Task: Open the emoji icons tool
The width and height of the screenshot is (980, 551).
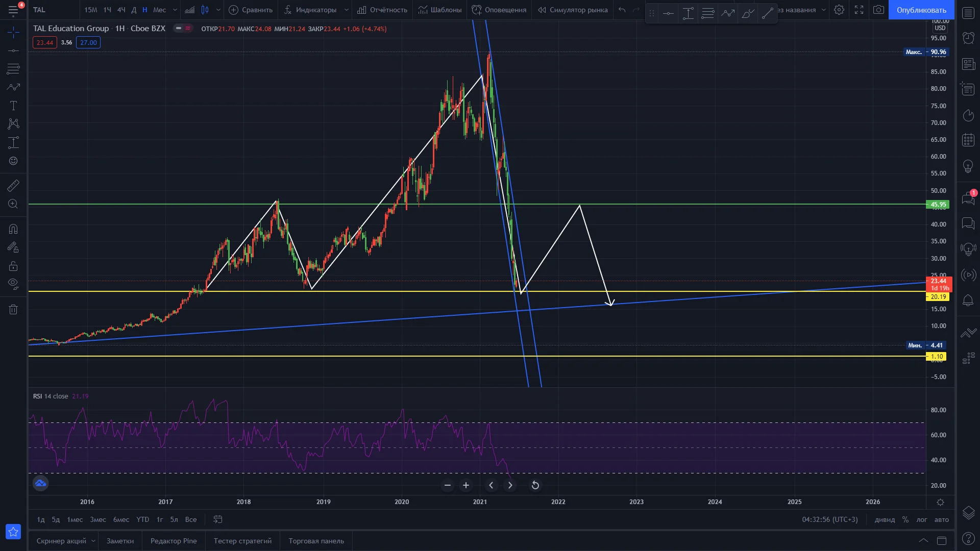Action: pyautogui.click(x=13, y=161)
